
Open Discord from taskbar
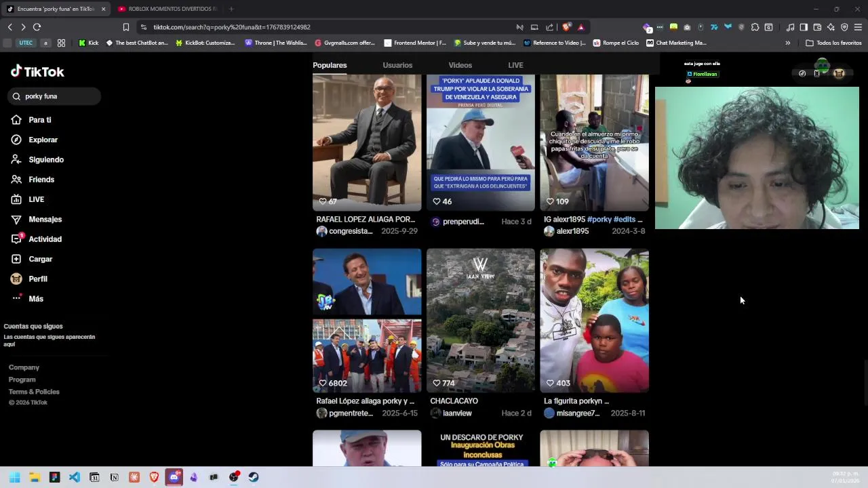click(174, 477)
